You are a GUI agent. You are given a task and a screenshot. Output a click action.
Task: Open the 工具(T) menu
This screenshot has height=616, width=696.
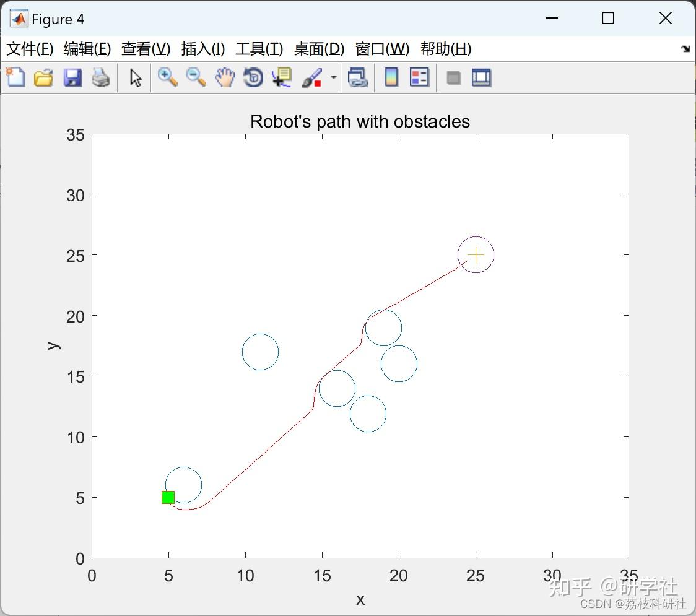point(259,49)
